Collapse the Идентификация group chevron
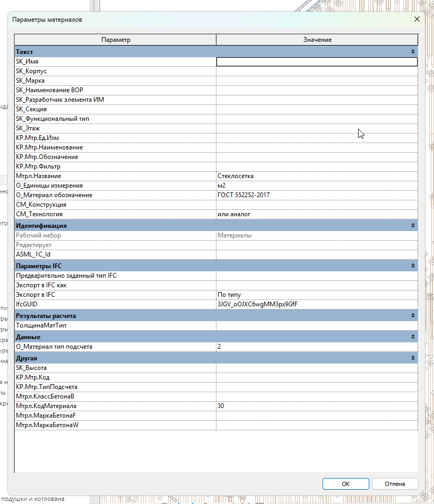Screen dimensions: 434x504 413,225
